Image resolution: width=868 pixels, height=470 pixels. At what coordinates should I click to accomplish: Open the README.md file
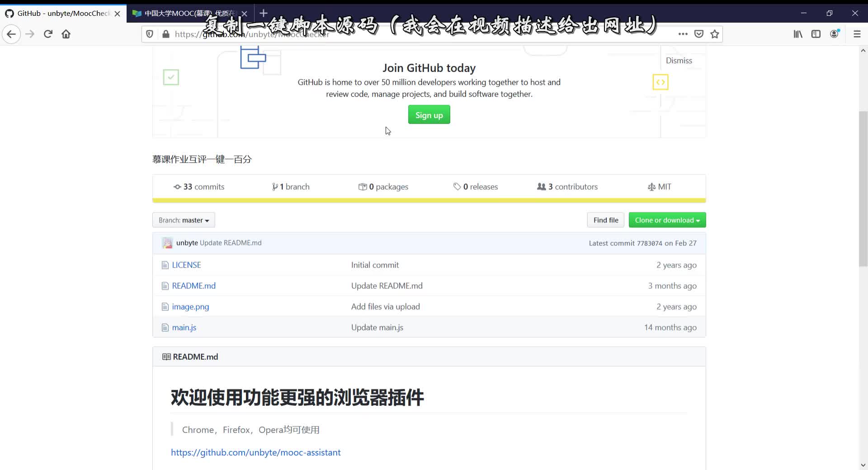193,286
